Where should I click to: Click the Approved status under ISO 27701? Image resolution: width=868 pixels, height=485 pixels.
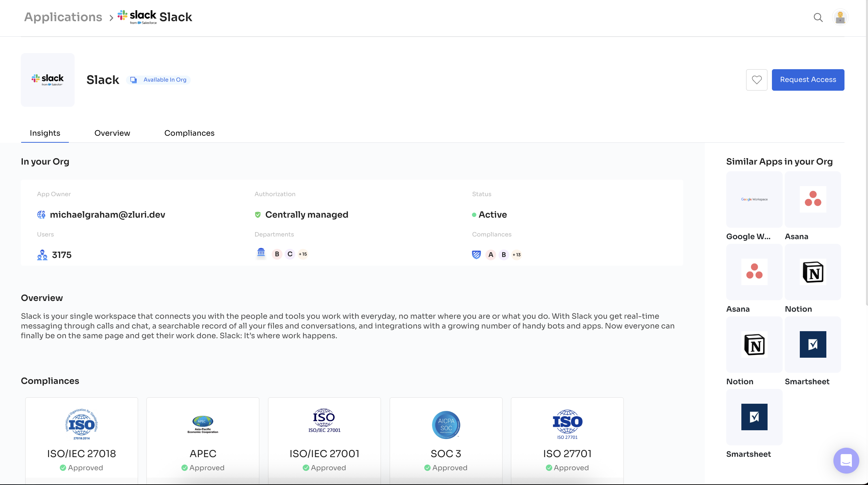[567, 468]
